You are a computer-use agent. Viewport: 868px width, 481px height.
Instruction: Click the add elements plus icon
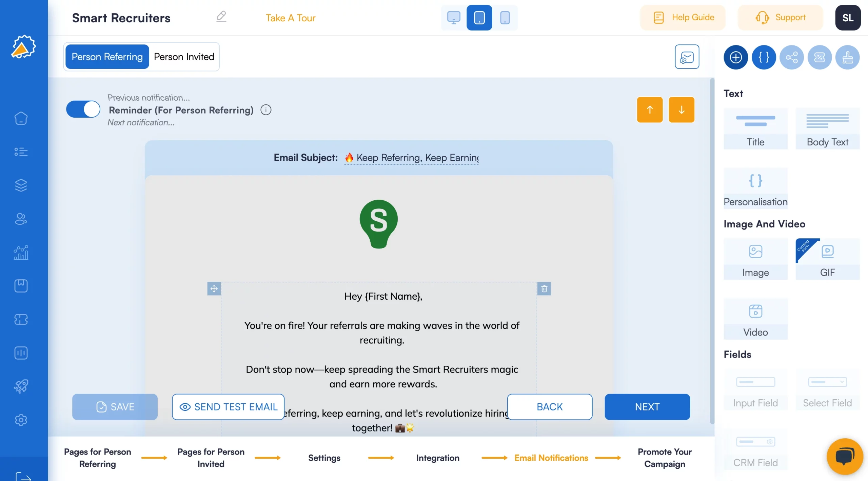click(736, 57)
